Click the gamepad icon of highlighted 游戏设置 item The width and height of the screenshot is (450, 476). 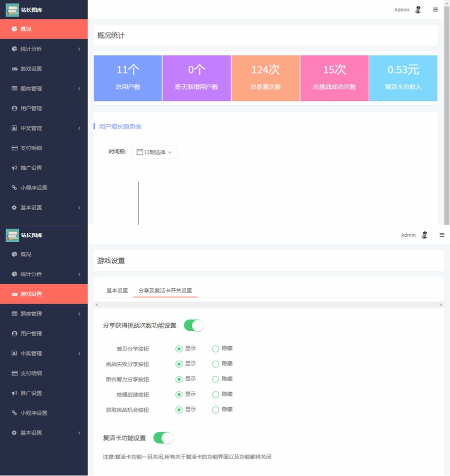[x=14, y=294]
